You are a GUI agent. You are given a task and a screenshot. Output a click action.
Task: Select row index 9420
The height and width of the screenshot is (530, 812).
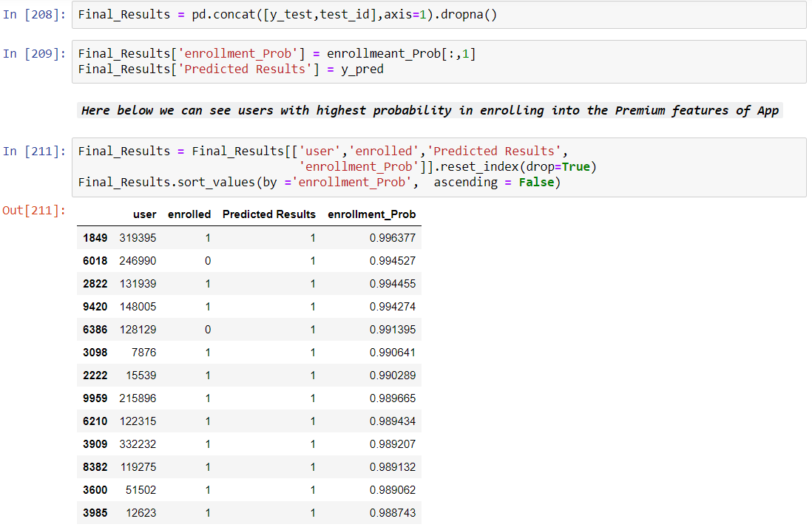95,307
